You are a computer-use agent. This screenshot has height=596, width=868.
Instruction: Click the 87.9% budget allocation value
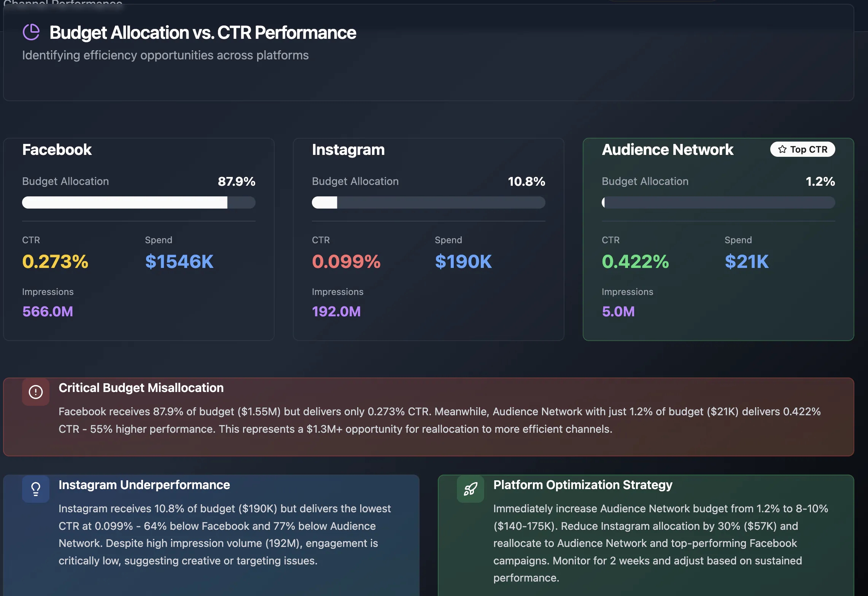(x=237, y=182)
